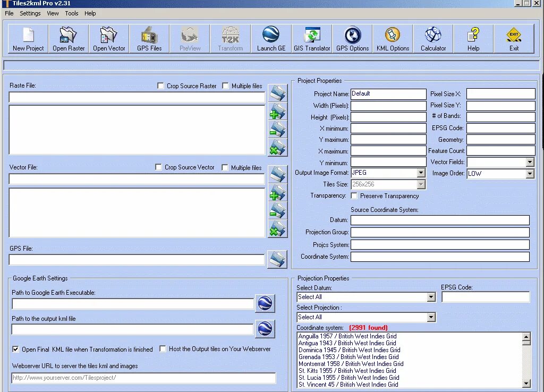Image resolution: width=544 pixels, height=392 pixels.
Task: Click the PreView toolbar icon
Action: [x=190, y=38]
